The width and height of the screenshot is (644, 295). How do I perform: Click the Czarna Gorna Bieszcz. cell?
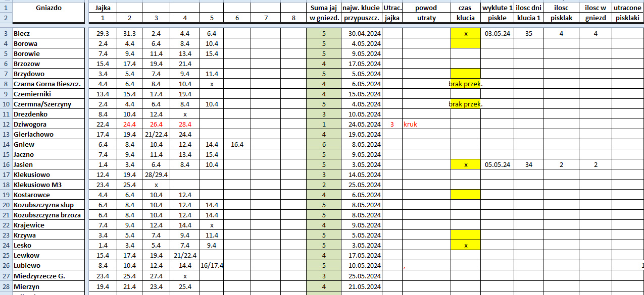[49, 84]
